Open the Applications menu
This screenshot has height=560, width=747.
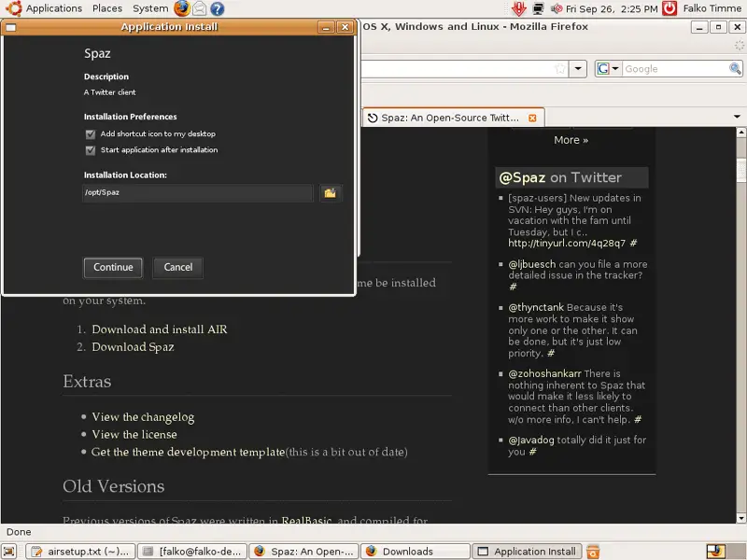point(54,8)
